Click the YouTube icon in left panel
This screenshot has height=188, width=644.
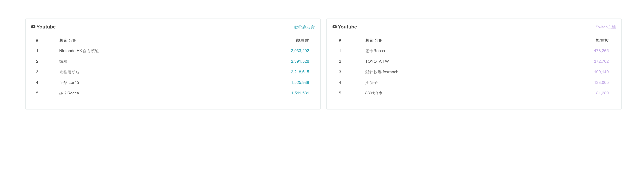click(33, 27)
